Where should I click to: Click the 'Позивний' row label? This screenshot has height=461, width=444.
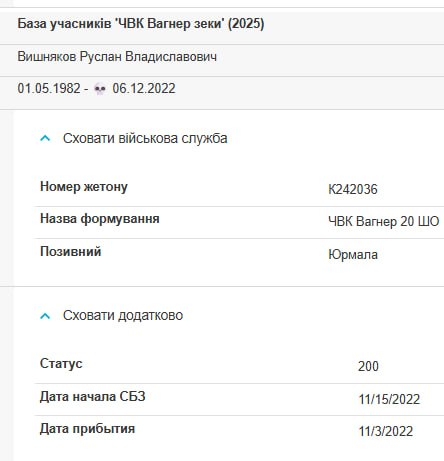point(70,251)
